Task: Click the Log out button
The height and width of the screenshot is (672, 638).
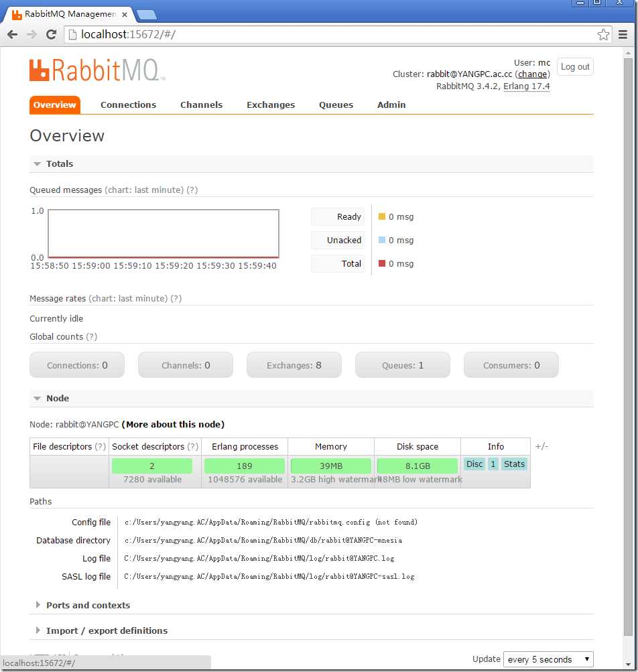Action: [x=575, y=67]
